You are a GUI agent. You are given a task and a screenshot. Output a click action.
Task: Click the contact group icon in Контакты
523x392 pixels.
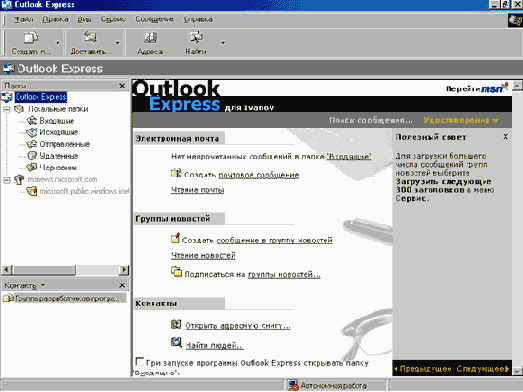pyautogui.click(x=8, y=298)
